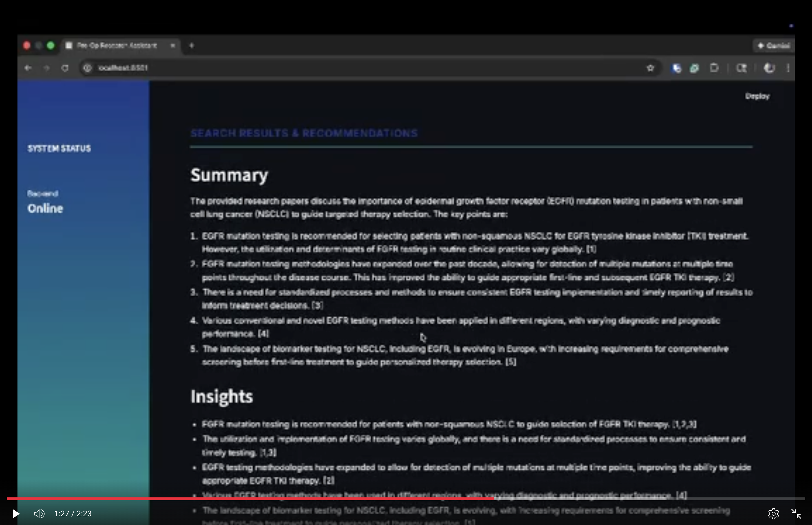Click the green extension icon in the toolbar
Viewport: 812px width, 525px height.
694,68
